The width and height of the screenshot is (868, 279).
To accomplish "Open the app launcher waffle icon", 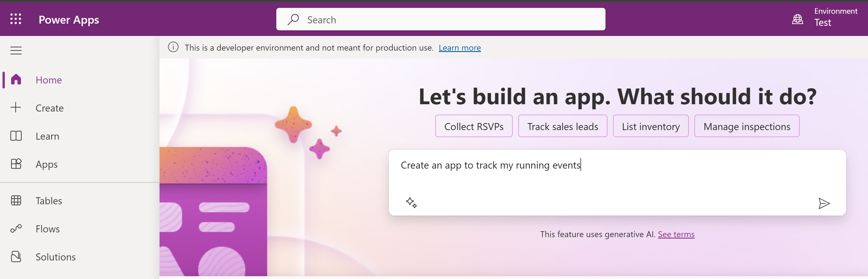I will click(16, 19).
